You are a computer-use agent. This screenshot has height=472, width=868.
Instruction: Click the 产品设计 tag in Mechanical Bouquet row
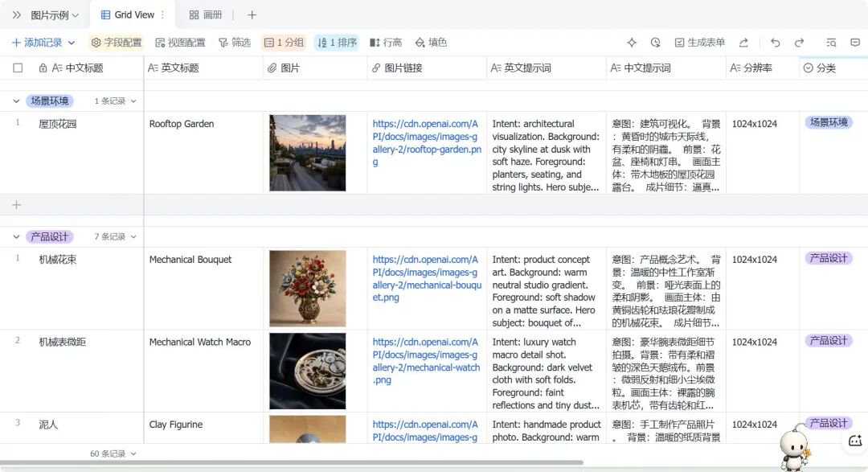829,258
